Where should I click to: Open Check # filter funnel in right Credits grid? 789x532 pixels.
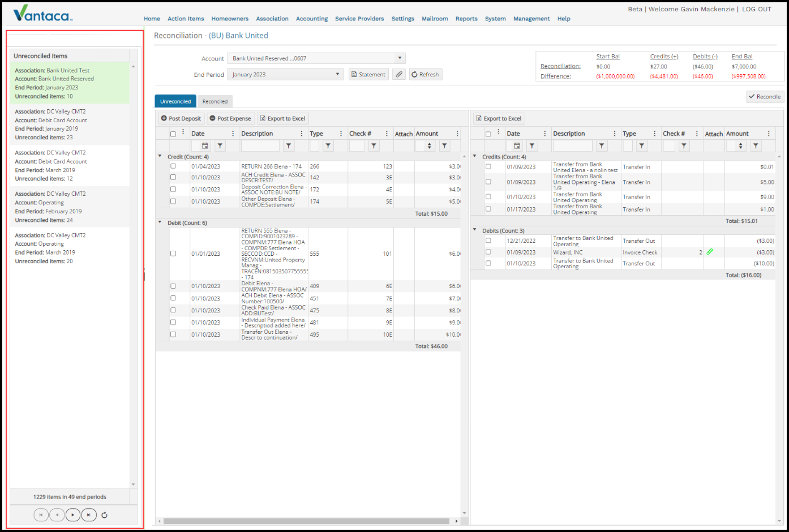684,146
